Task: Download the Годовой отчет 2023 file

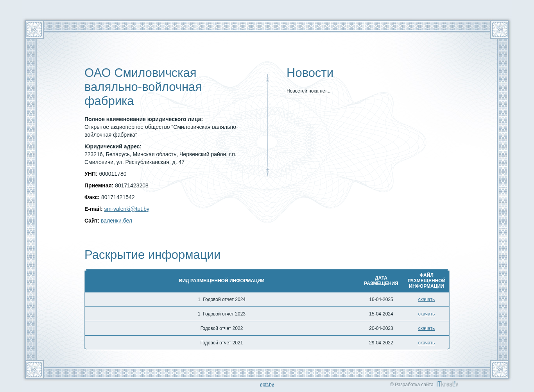Action: coord(426,314)
